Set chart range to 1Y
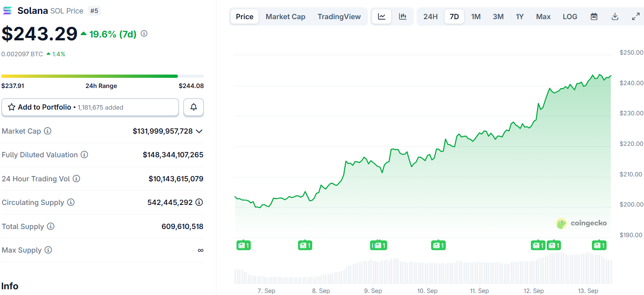The height and width of the screenshot is (295, 644). (520, 17)
